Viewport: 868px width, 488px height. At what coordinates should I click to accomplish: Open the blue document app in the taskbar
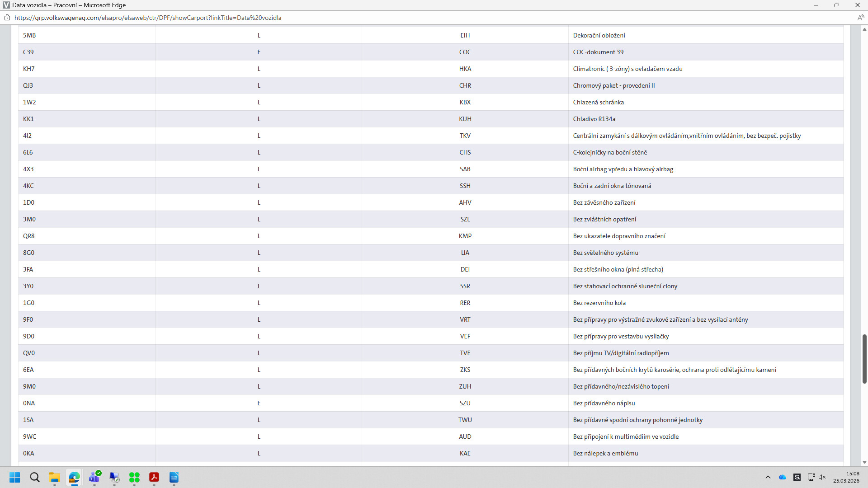(174, 477)
